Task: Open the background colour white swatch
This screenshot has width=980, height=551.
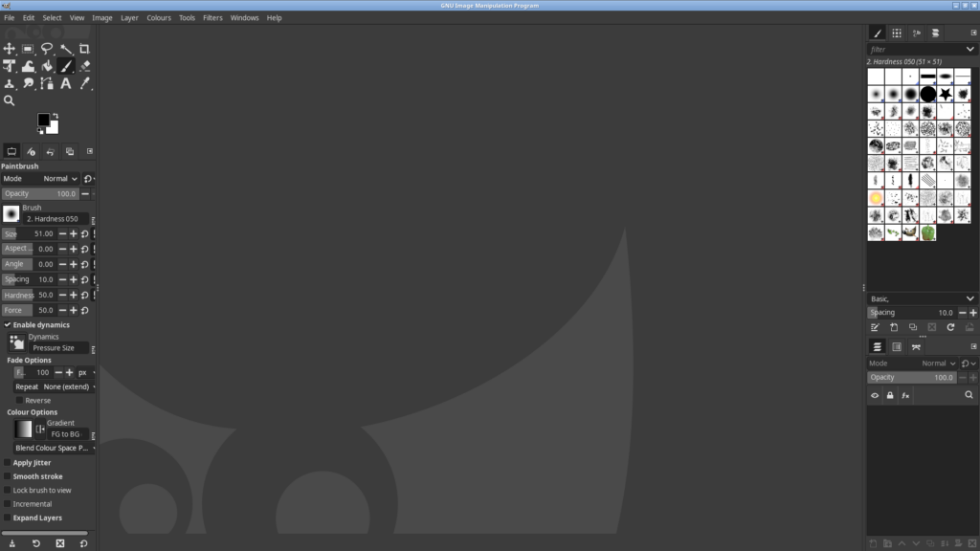Action: tap(54, 129)
